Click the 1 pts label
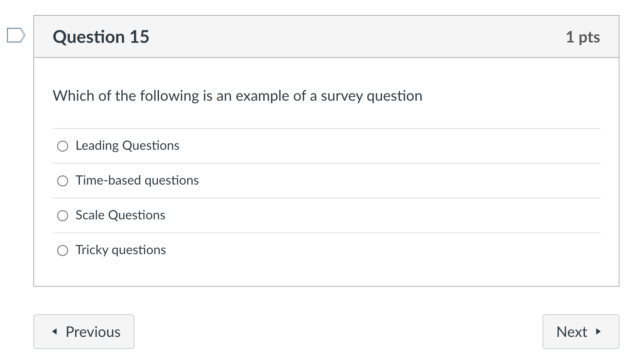The width and height of the screenshot is (629, 364). pos(583,36)
